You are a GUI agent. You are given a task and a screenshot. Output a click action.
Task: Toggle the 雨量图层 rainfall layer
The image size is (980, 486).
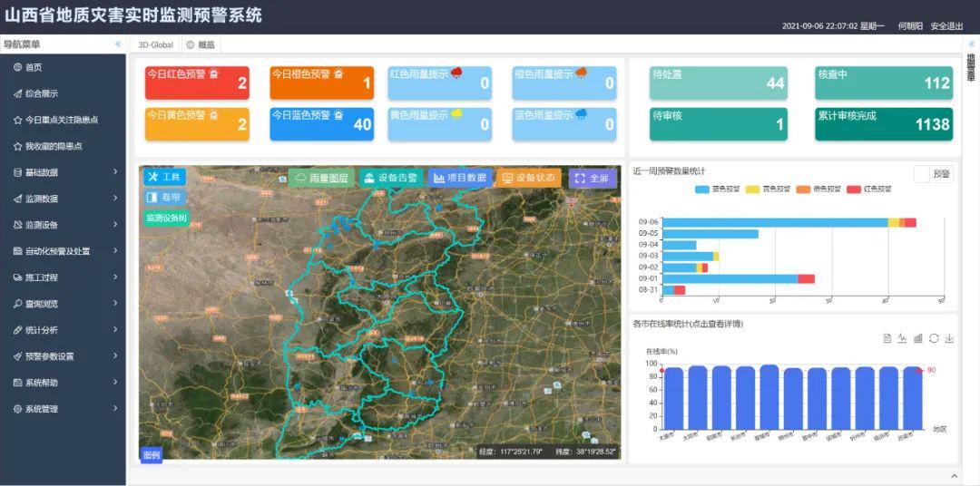pyautogui.click(x=321, y=179)
